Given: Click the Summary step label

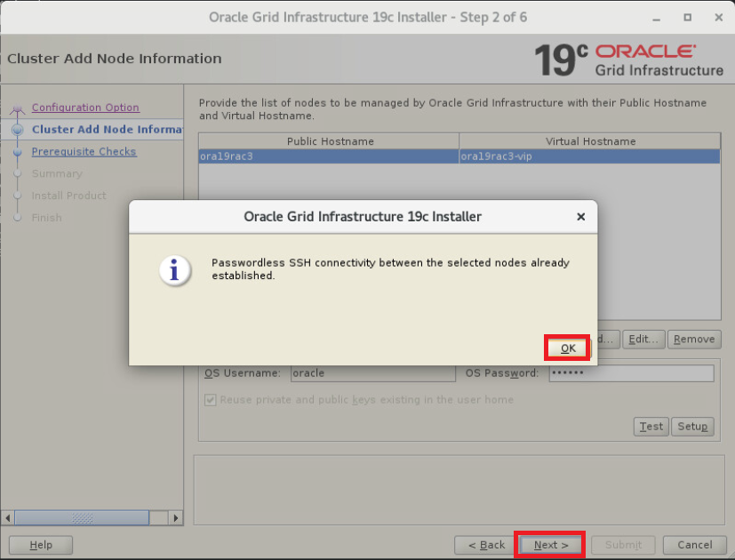Looking at the screenshot, I should [57, 173].
